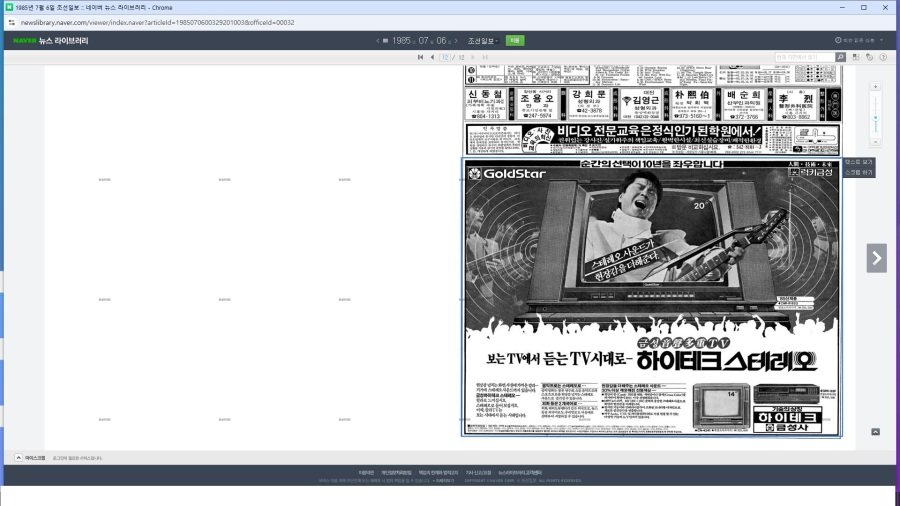This screenshot has height=506, width=900.
Task: Open the year 1985 dropdown
Action: tap(403, 41)
